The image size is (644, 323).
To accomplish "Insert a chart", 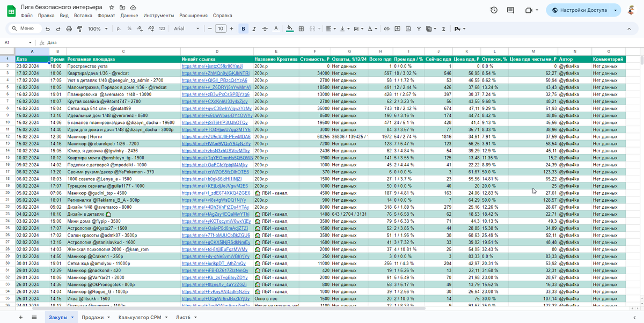I will (x=409, y=29).
